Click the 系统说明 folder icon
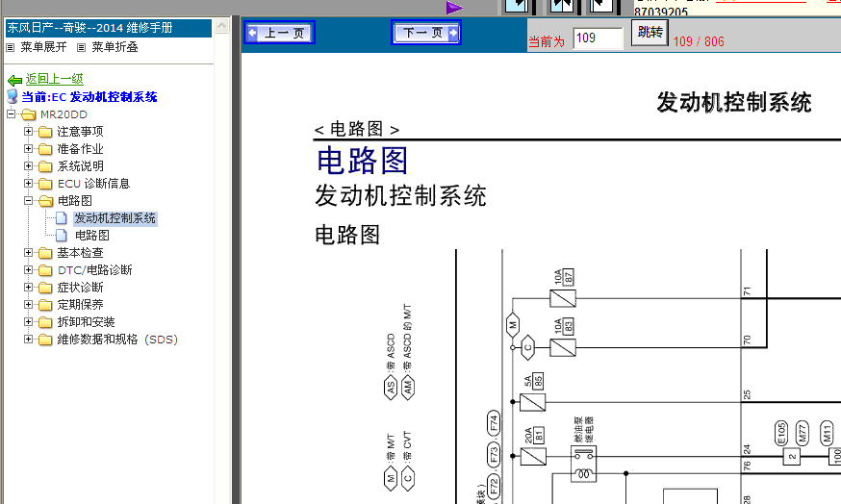Image resolution: width=841 pixels, height=504 pixels. (45, 166)
